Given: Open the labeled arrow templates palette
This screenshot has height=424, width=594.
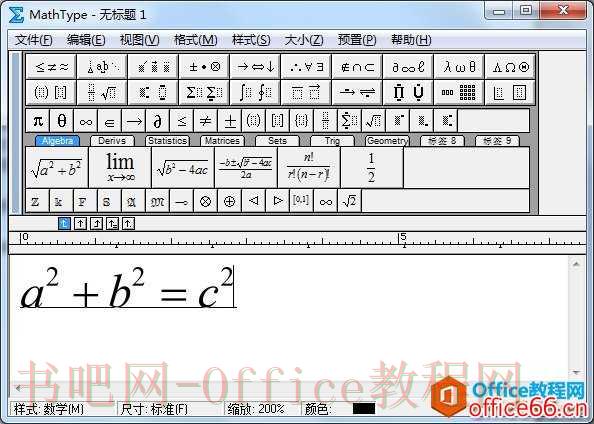Looking at the screenshot, I should click(357, 92).
